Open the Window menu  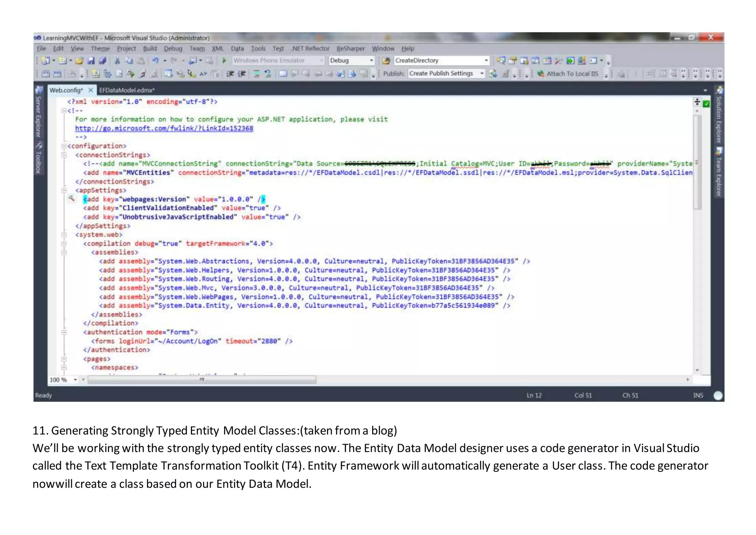383,49
